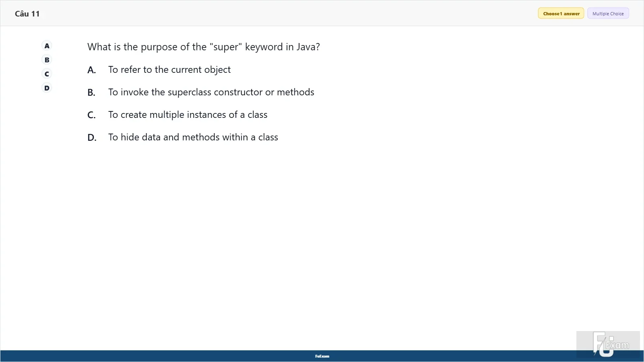The height and width of the screenshot is (362, 644).
Task: Click option text 'To invoke the superclass constructor or methods'
Action: pos(211,92)
